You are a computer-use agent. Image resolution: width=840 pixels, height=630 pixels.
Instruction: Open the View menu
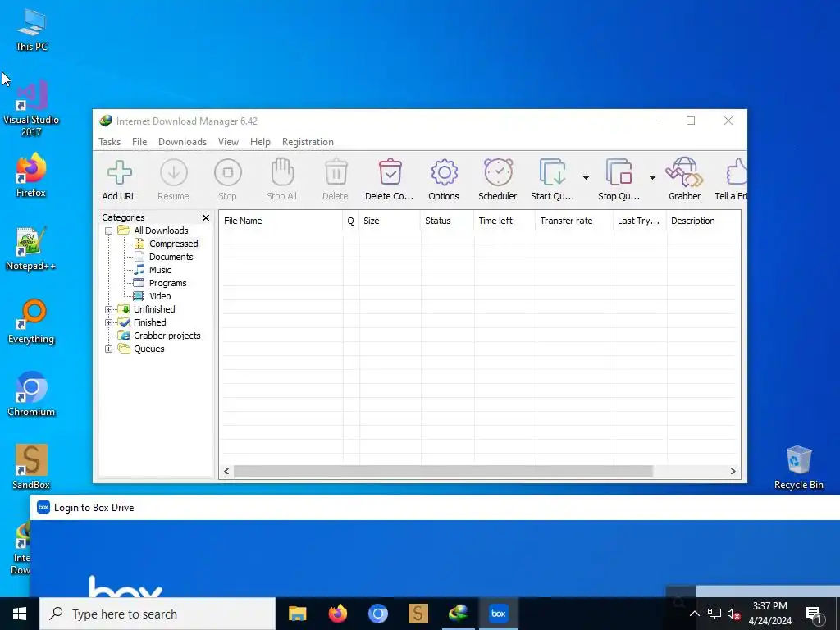[x=228, y=142]
